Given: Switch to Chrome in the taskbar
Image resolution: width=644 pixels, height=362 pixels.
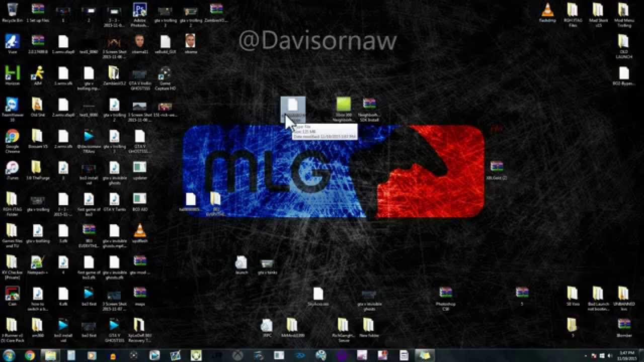Looking at the screenshot, I should (x=30, y=355).
